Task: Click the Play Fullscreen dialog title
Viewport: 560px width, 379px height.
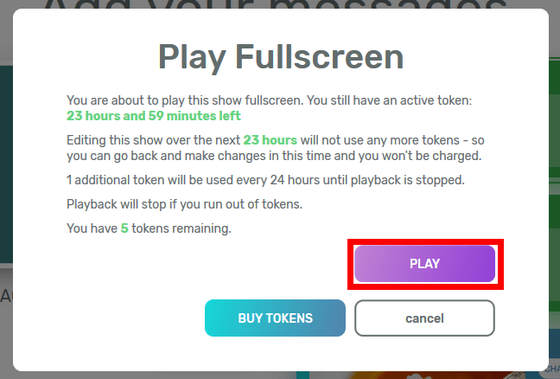Action: 281,57
